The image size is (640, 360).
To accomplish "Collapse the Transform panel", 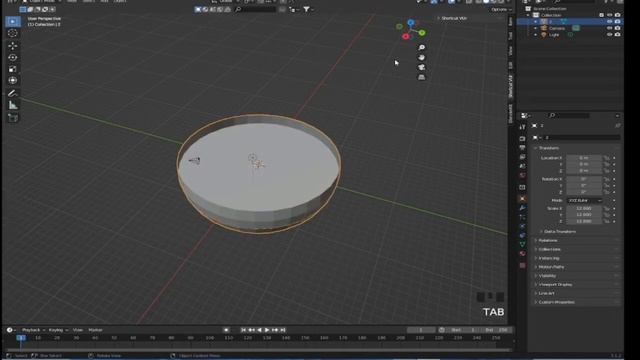I will [x=548, y=148].
